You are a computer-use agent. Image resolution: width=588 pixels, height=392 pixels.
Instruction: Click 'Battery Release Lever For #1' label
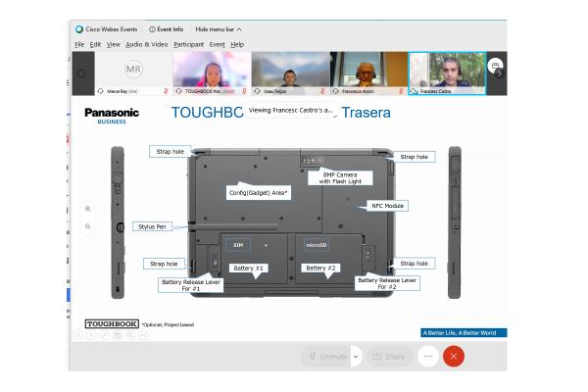coord(191,285)
